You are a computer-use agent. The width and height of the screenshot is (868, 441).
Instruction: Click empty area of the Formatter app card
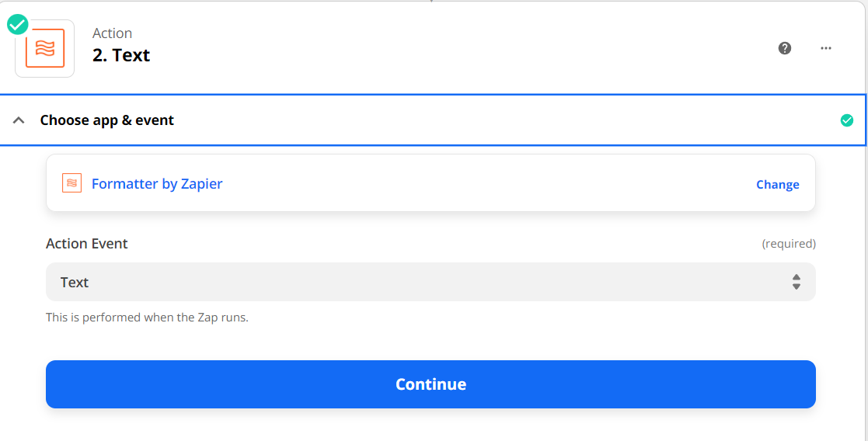[482, 184]
